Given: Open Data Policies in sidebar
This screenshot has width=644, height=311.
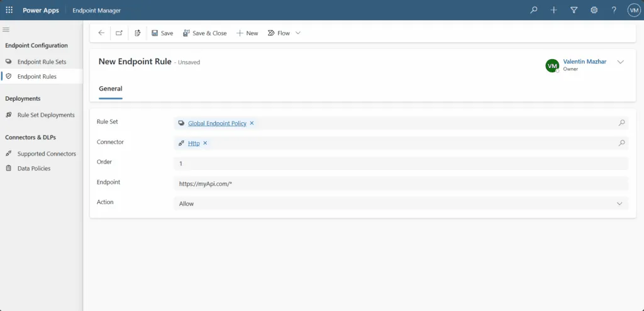Looking at the screenshot, I should point(42,169).
